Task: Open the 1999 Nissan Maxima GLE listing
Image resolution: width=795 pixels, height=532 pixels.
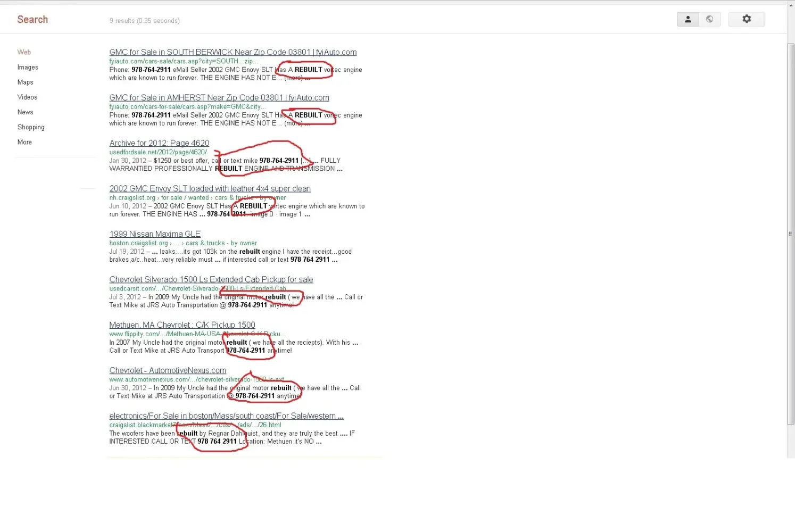Action: (155, 234)
